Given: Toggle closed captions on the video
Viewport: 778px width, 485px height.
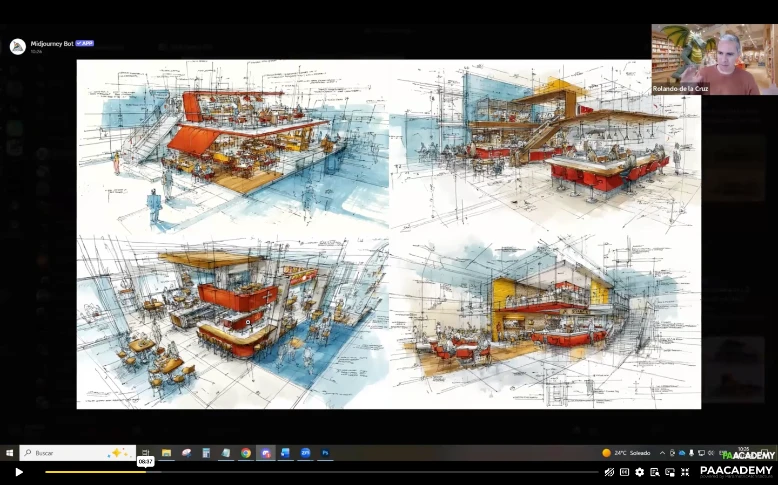Looking at the screenshot, I should [x=625, y=472].
